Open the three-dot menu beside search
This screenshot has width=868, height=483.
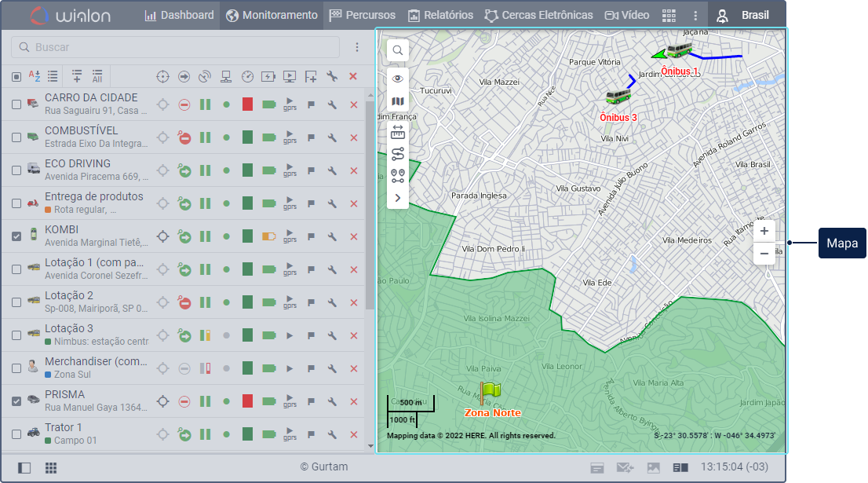coord(357,47)
